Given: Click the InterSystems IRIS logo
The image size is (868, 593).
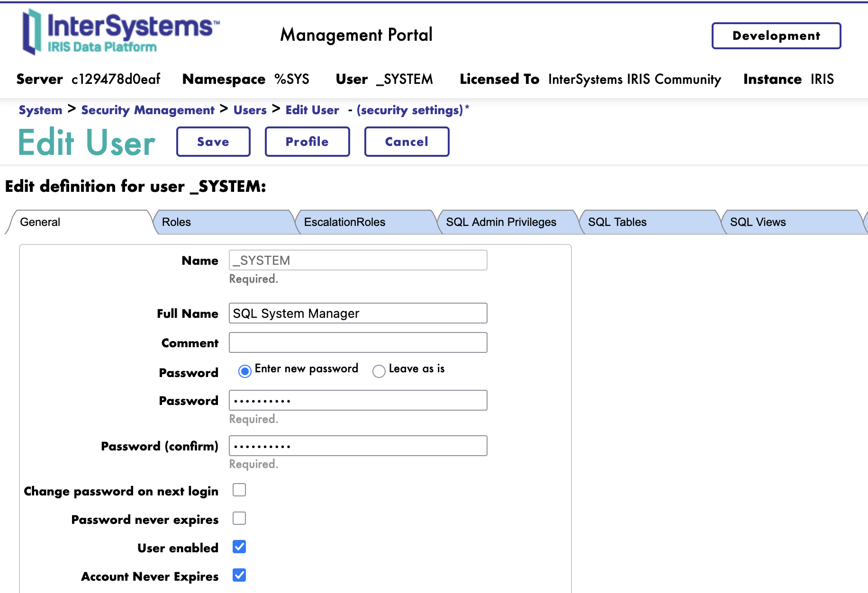Looking at the screenshot, I should point(121,32).
